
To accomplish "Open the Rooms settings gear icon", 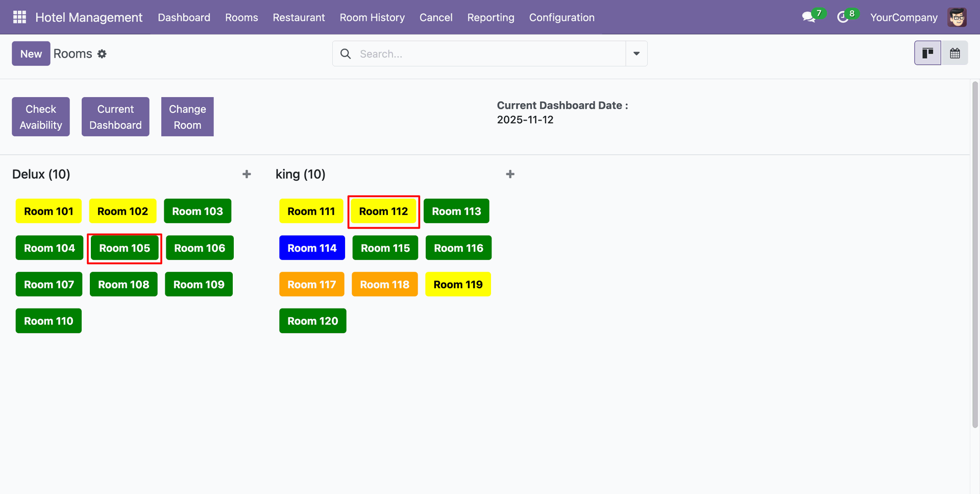I will (102, 54).
